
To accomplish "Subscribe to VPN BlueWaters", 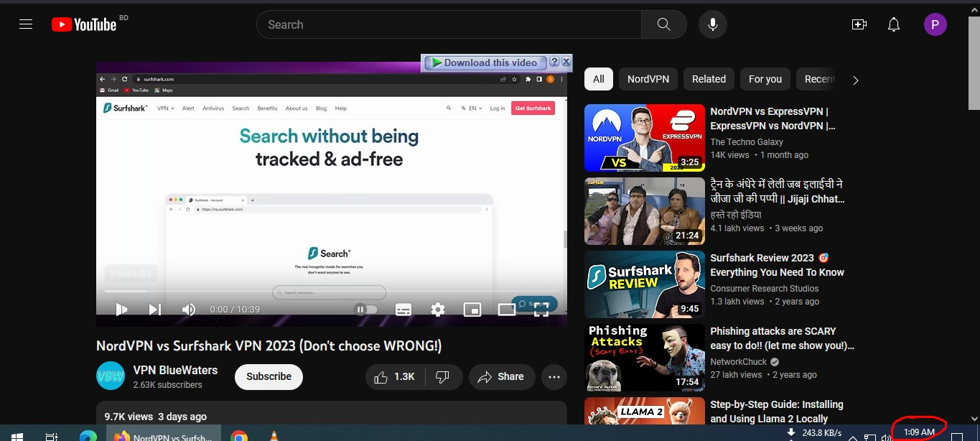I will 269,376.
